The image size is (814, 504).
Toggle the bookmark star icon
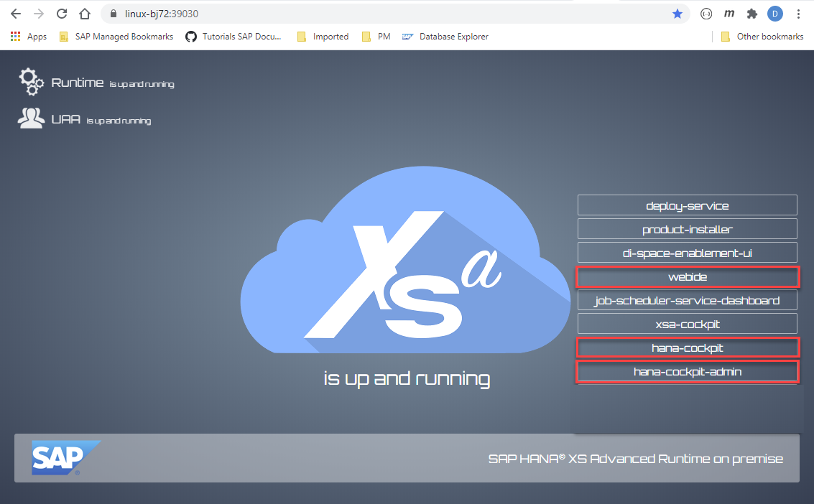pyautogui.click(x=677, y=14)
